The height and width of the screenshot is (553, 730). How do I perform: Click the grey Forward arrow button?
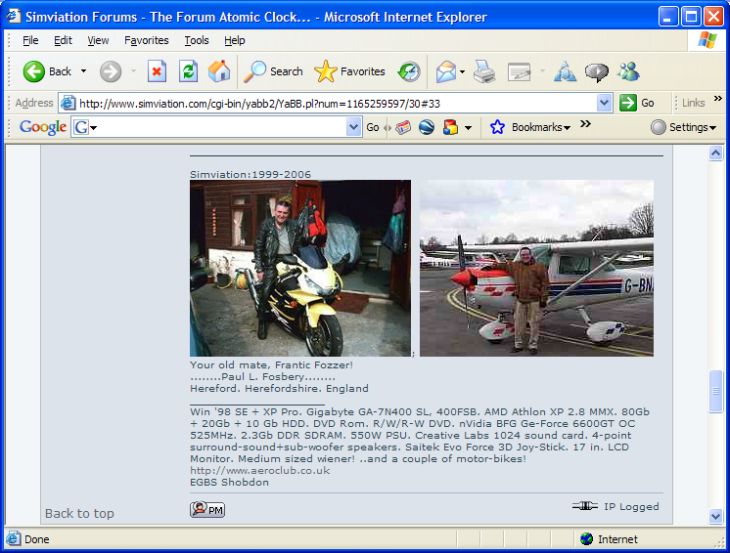pyautogui.click(x=111, y=72)
